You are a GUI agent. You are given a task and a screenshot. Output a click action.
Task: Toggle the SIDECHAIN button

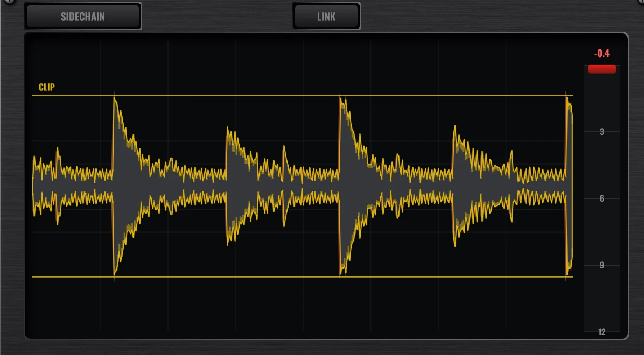pos(83,17)
